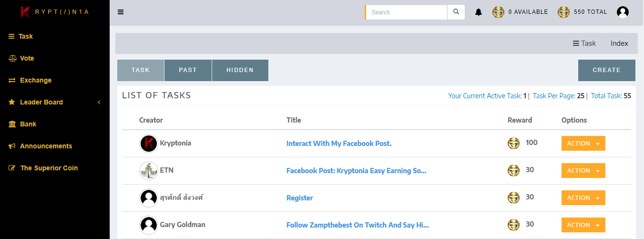Click the Gary Goldman creator name
The width and height of the screenshot is (644, 239).
(183, 225)
